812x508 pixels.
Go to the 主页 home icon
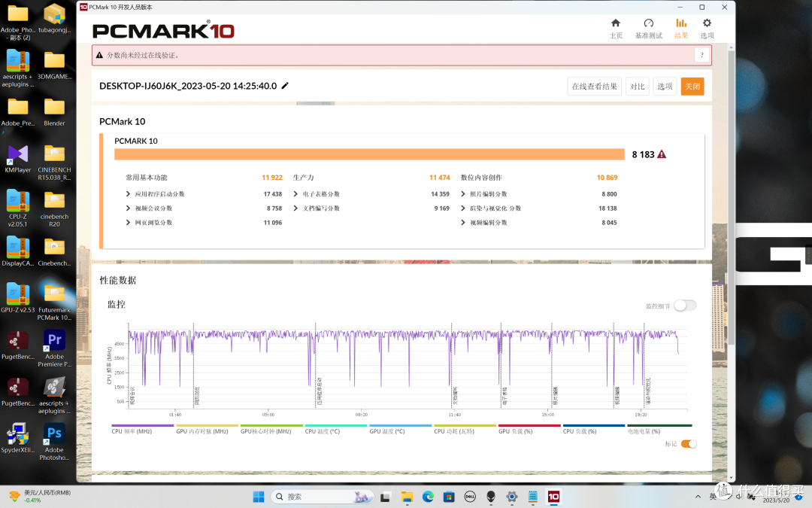[616, 29]
